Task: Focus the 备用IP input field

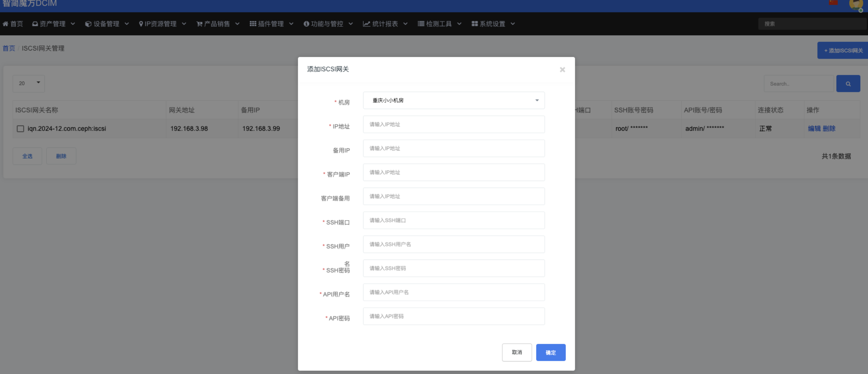Action: pos(453,148)
